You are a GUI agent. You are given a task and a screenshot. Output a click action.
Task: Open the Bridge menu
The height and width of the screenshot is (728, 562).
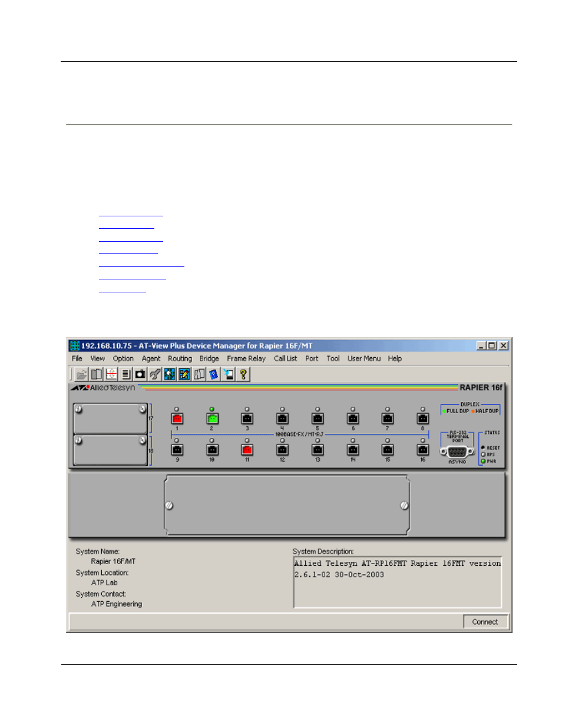pyautogui.click(x=209, y=358)
